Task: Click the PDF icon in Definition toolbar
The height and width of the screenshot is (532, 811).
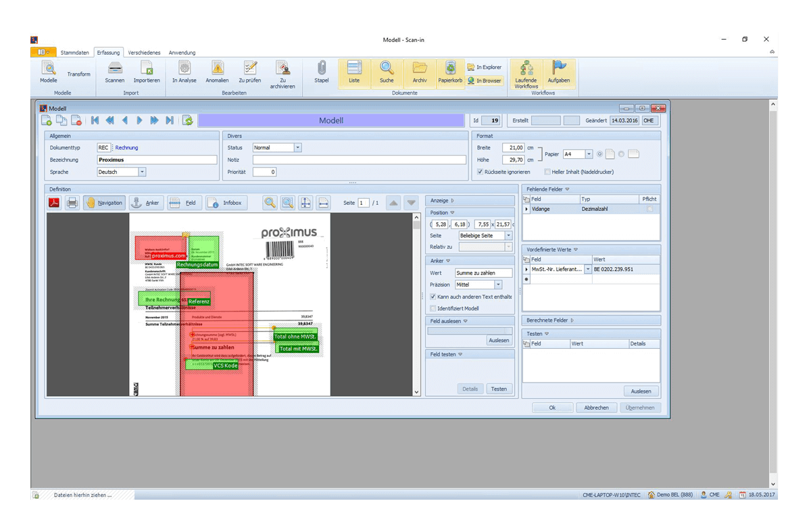Action: (55, 203)
